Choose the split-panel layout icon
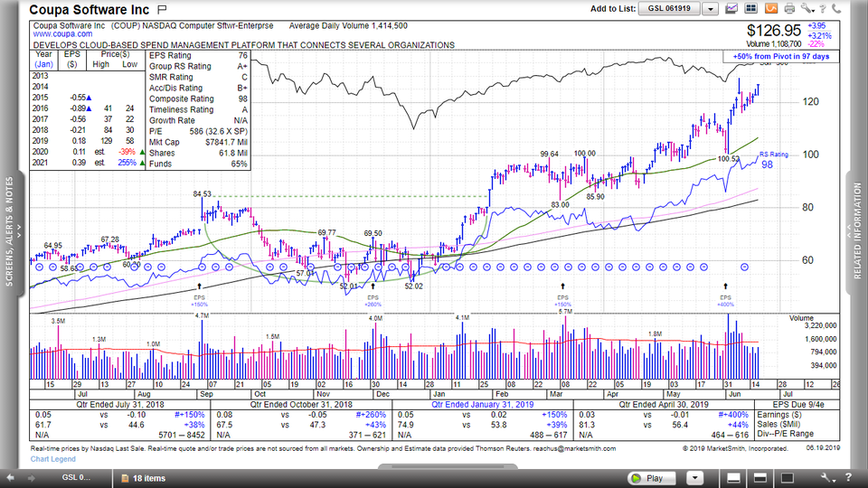Viewport: 868px width, 488px height. (760, 478)
